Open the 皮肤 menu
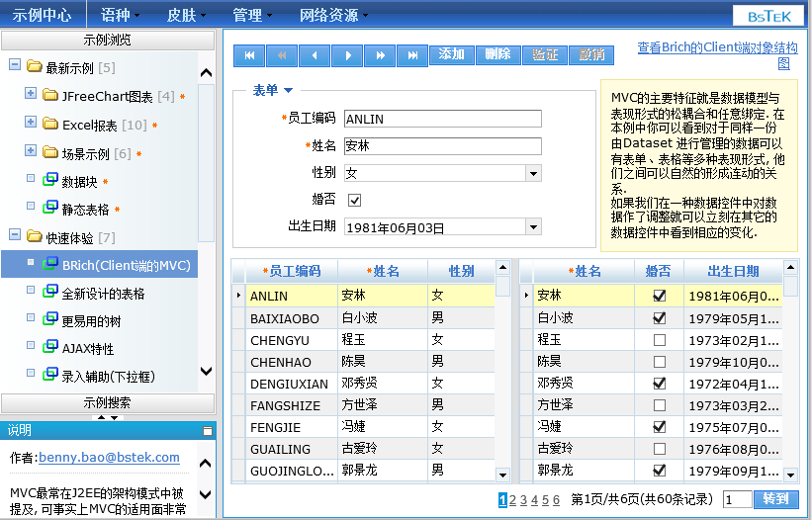Image resolution: width=812 pixels, height=520 pixels. click(x=185, y=15)
